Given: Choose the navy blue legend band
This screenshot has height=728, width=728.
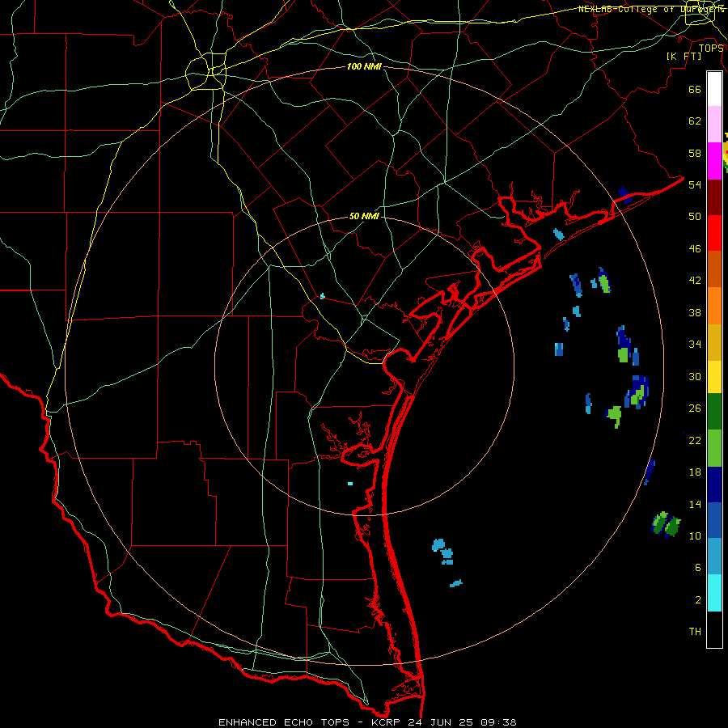Looking at the screenshot, I should [x=714, y=485].
